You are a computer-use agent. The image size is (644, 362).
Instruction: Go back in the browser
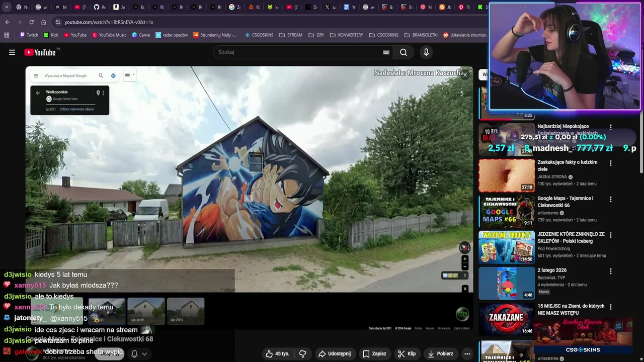[7, 22]
